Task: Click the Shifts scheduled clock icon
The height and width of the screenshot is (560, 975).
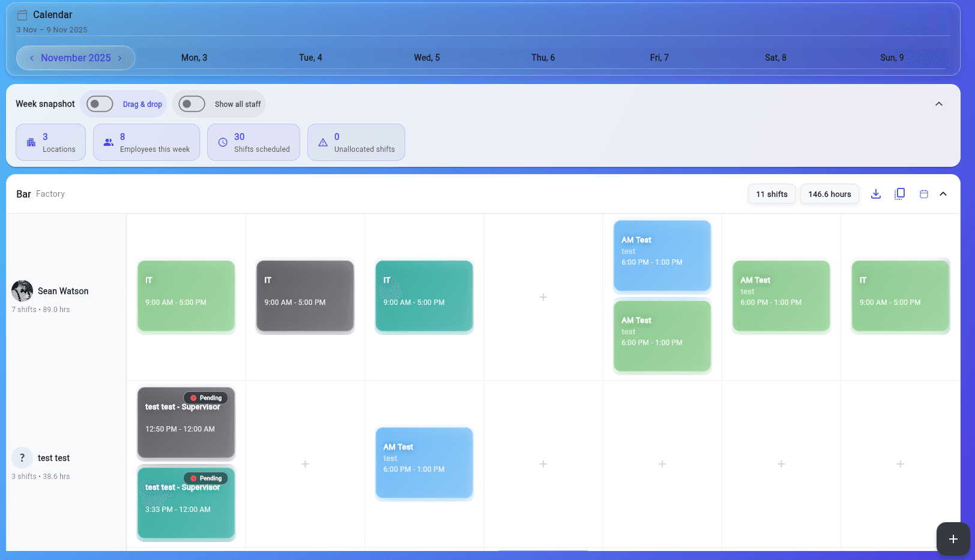Action: point(222,142)
